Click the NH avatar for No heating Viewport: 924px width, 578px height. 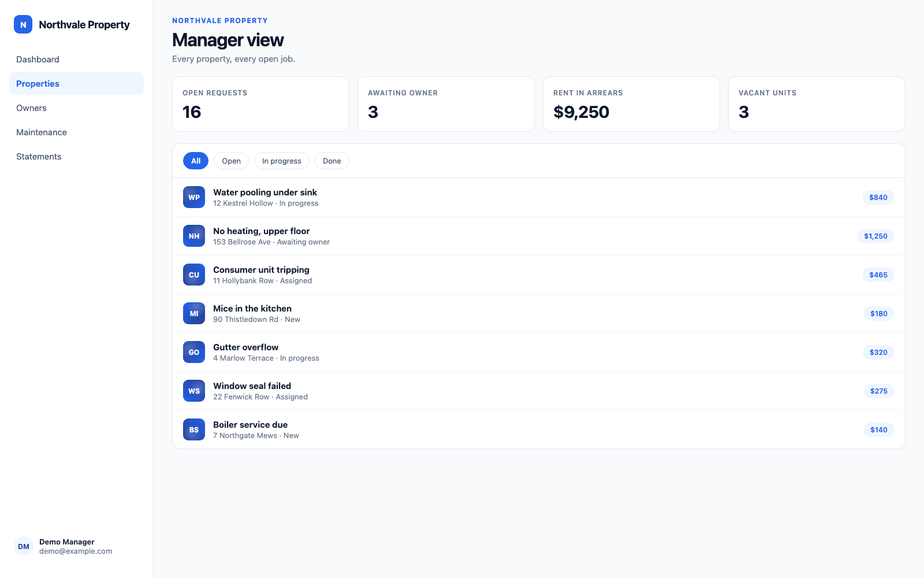click(194, 236)
